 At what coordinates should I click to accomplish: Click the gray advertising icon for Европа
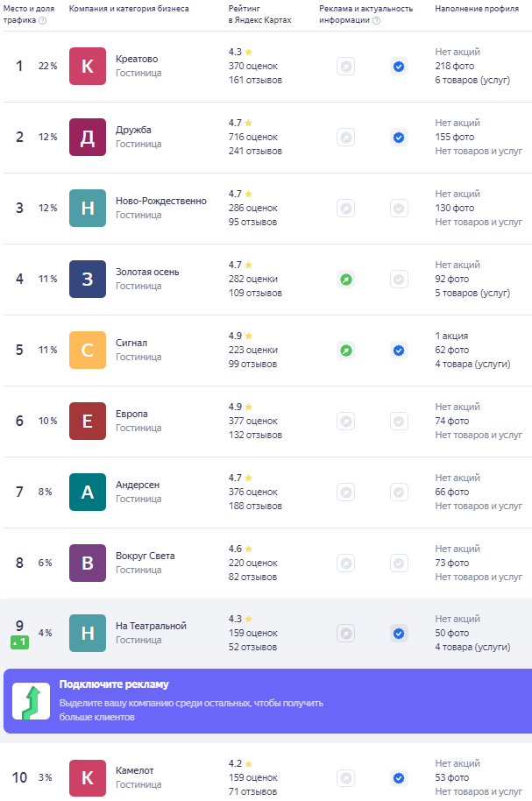(x=346, y=422)
